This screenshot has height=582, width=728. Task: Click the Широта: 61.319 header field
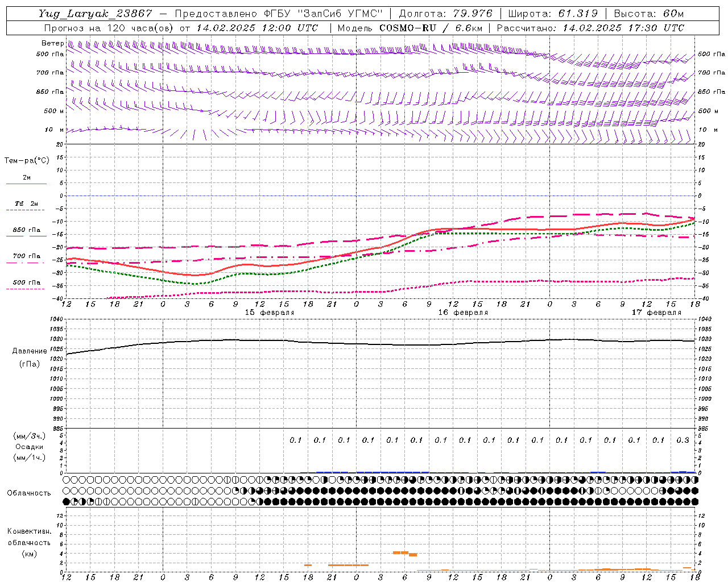point(553,14)
